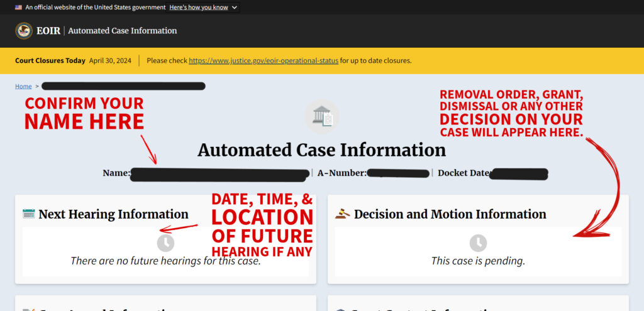Image resolution: width=644 pixels, height=311 pixels.
Task: Click the clock icon in Decision card
Action: point(478,243)
